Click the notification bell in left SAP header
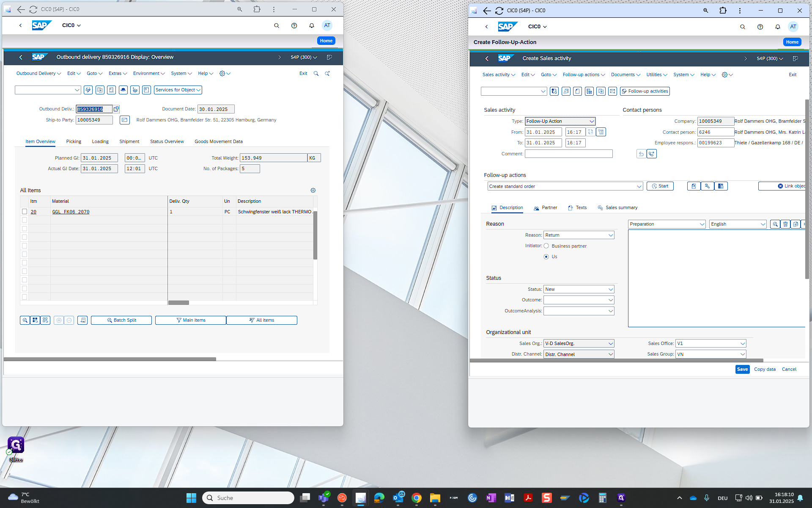 tap(312, 26)
